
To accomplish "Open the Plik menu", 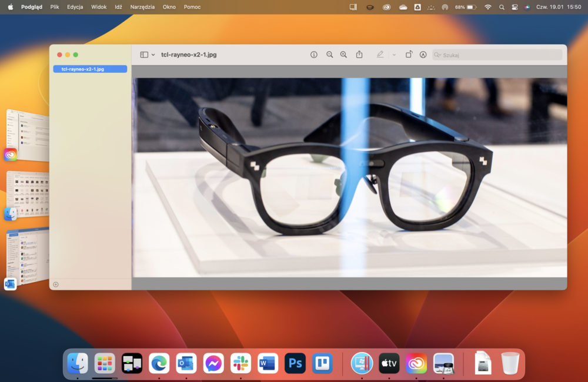I will pos(55,6).
